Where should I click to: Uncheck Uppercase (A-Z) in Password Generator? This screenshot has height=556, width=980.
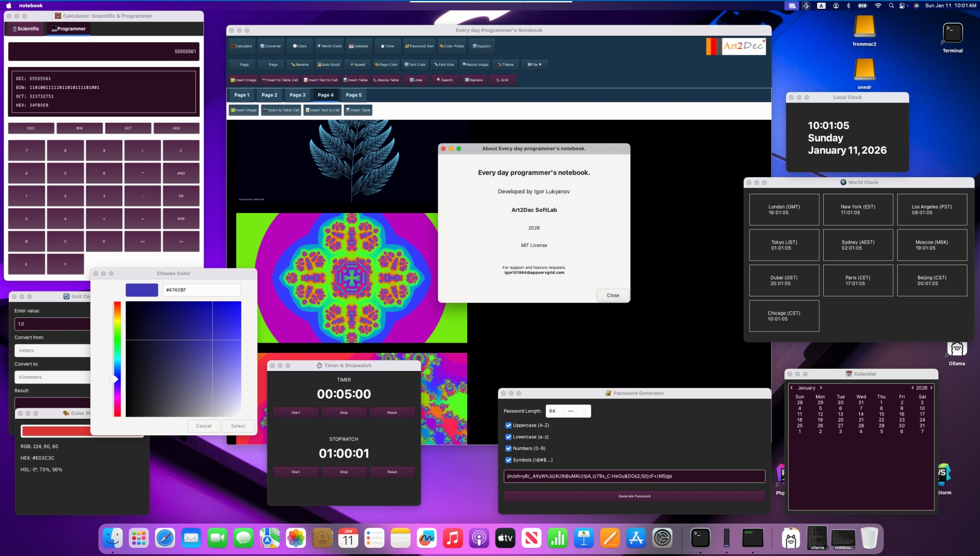pos(508,425)
